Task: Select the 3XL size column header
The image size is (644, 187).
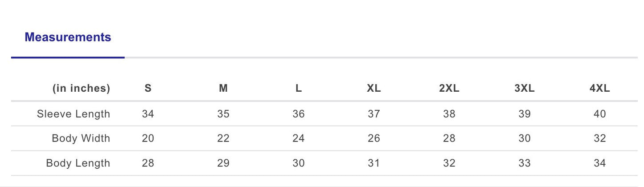Action: [x=525, y=88]
